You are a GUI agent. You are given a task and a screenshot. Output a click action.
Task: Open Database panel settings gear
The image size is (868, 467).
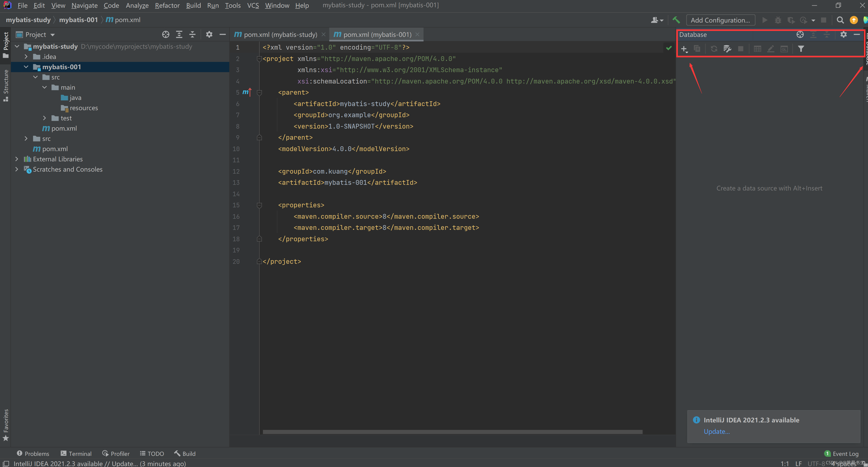click(843, 34)
